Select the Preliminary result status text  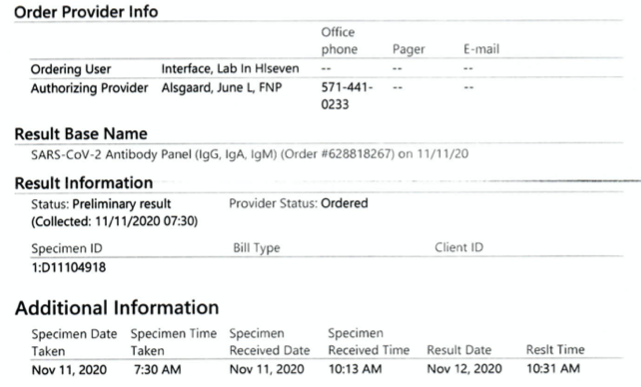click(121, 204)
